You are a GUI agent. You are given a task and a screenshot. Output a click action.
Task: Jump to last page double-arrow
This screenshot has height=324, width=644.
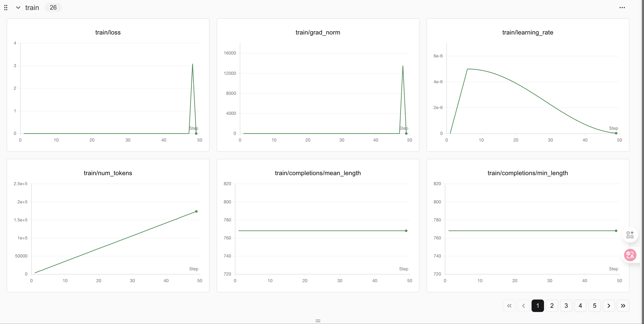pyautogui.click(x=623, y=306)
